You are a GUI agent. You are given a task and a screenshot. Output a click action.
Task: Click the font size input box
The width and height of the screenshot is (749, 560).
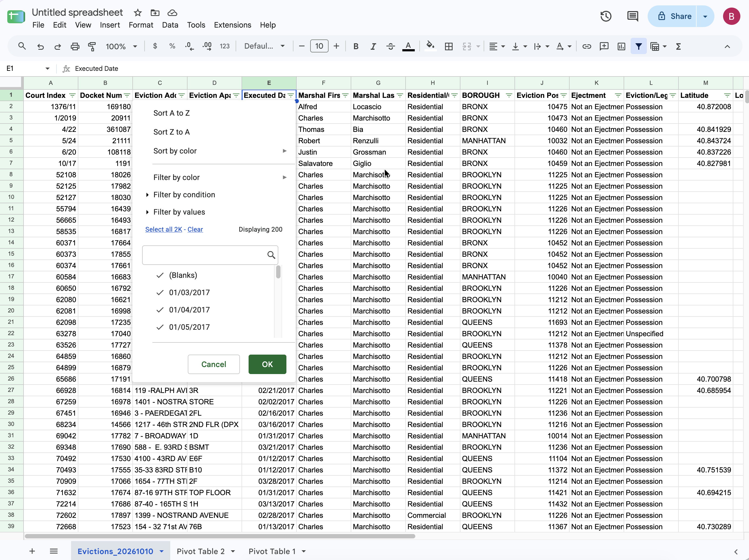pos(319,46)
